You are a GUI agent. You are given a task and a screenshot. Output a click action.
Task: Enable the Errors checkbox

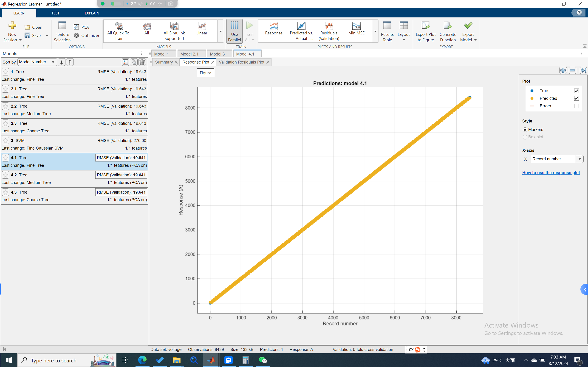[576, 106]
